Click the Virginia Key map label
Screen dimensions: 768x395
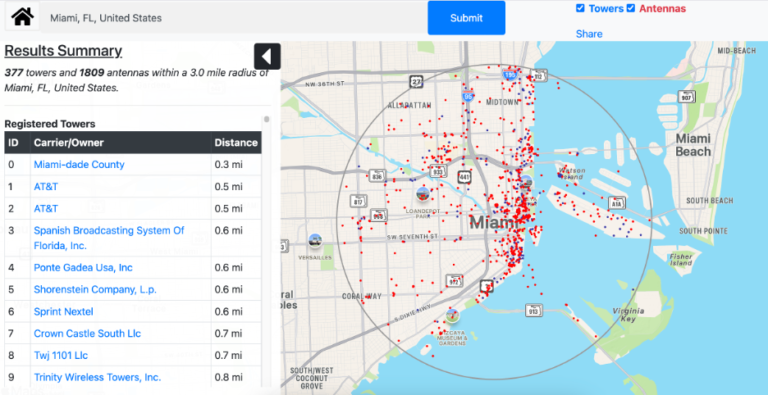coord(628,315)
